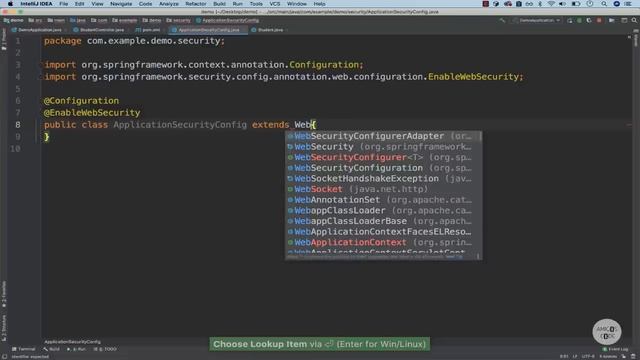Open the Event Log panel
The width and height of the screenshot is (640, 360).
point(616,349)
